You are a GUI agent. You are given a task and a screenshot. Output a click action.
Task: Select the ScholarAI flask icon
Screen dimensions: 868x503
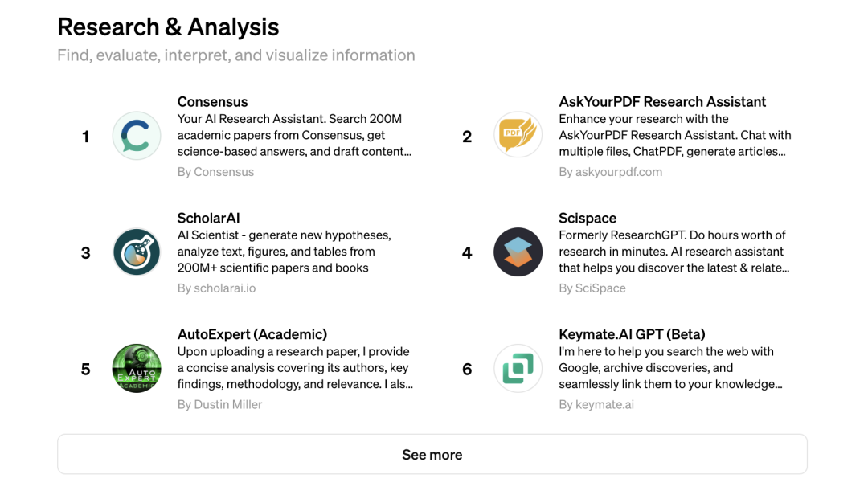pyautogui.click(x=137, y=252)
